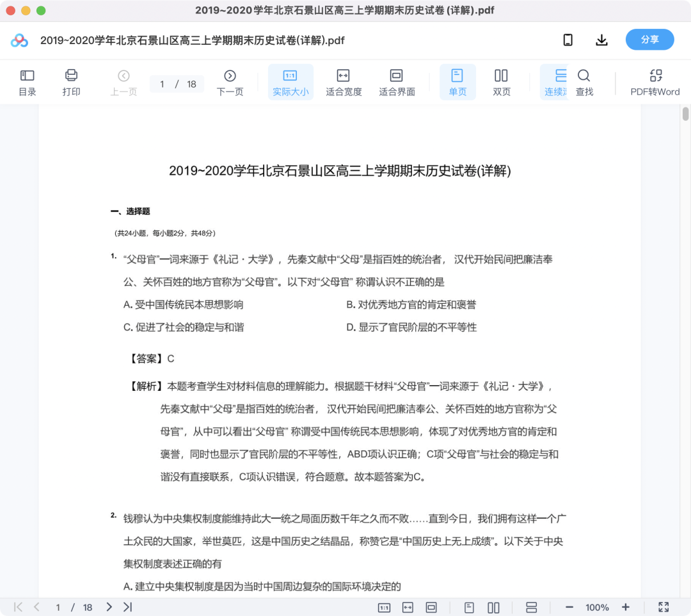Zoom out with the minus button
The image size is (691, 616).
pos(569,607)
